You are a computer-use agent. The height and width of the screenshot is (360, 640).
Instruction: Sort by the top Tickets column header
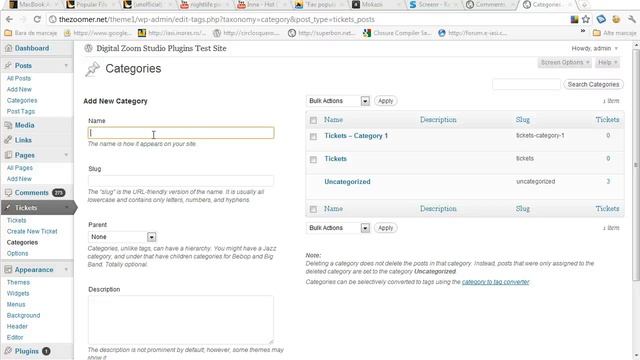click(607, 120)
